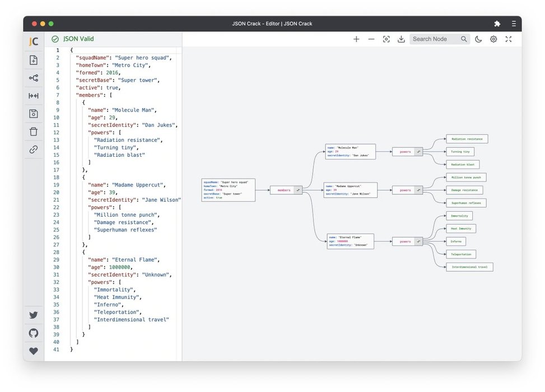The image size is (545, 392).
Task: Clear the JSON with the trash icon
Action: [x=34, y=132]
